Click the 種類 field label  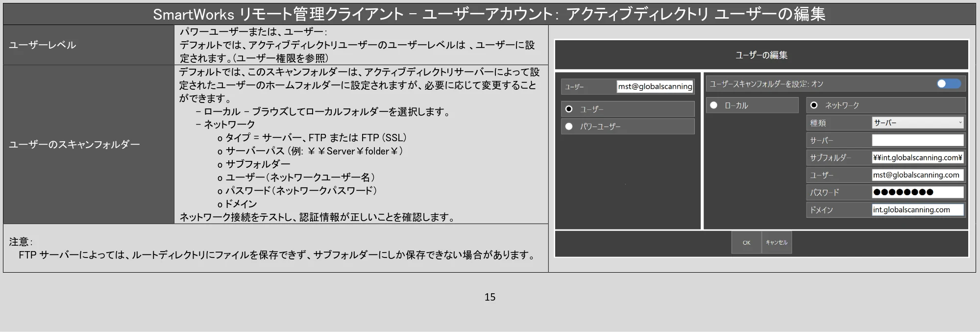click(x=818, y=123)
